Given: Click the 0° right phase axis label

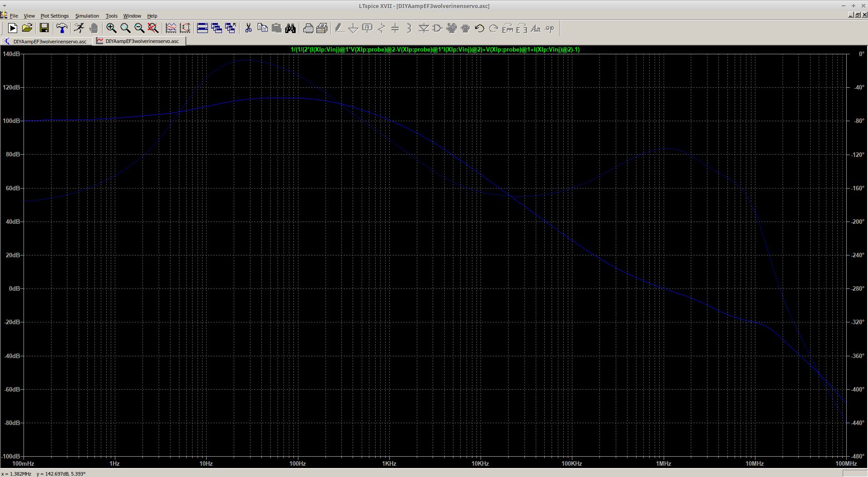Looking at the screenshot, I should point(861,54).
